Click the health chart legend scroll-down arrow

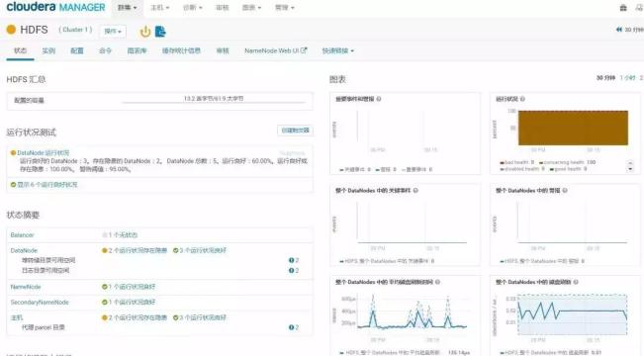click(630, 169)
